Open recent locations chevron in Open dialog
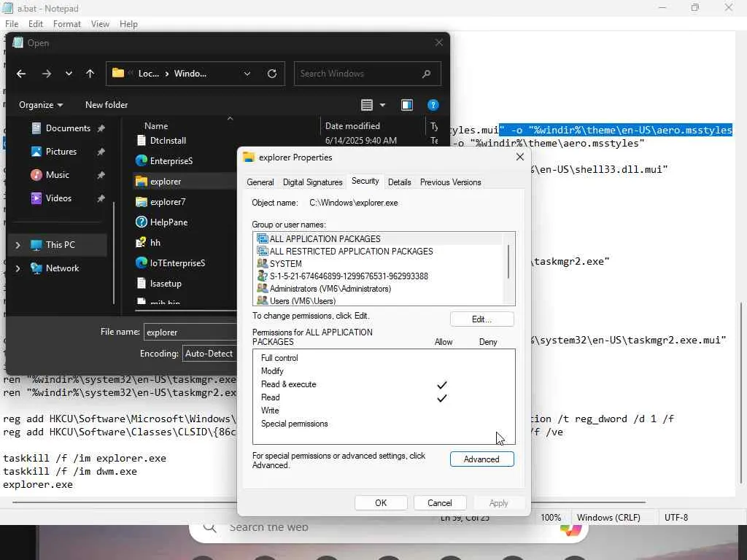This screenshot has height=560, width=747. point(69,74)
